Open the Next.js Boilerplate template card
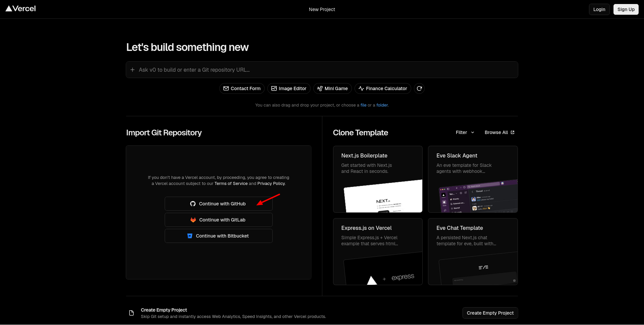 pyautogui.click(x=378, y=179)
